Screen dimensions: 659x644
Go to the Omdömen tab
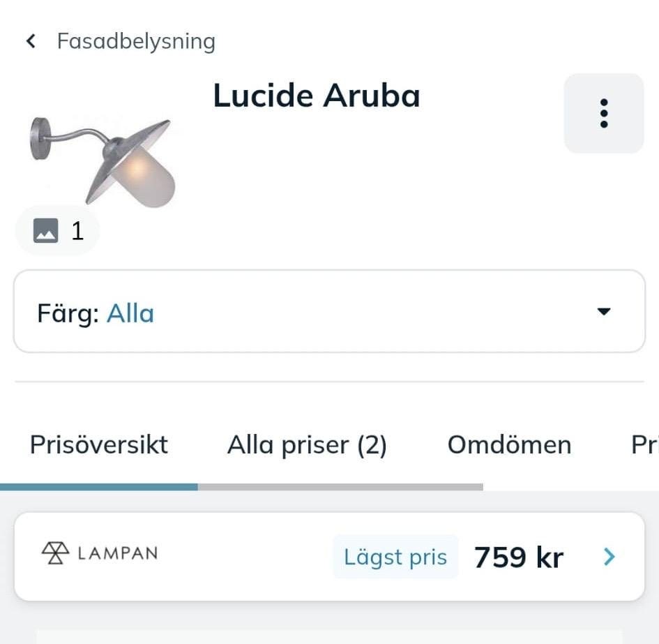[509, 444]
